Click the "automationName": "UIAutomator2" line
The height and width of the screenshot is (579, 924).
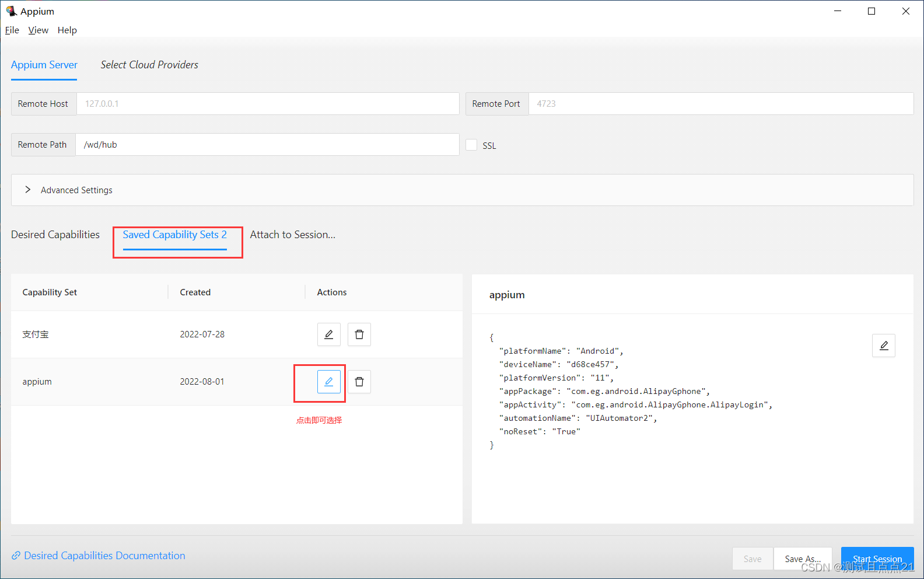[578, 418]
